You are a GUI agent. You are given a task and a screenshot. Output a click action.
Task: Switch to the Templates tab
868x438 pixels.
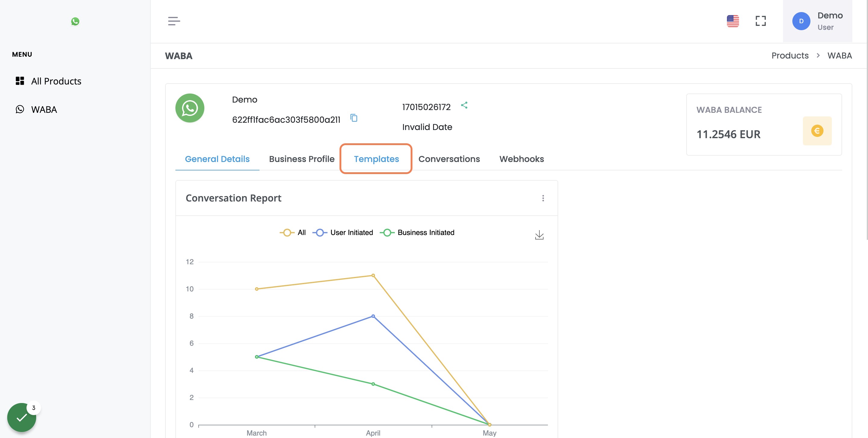point(376,159)
